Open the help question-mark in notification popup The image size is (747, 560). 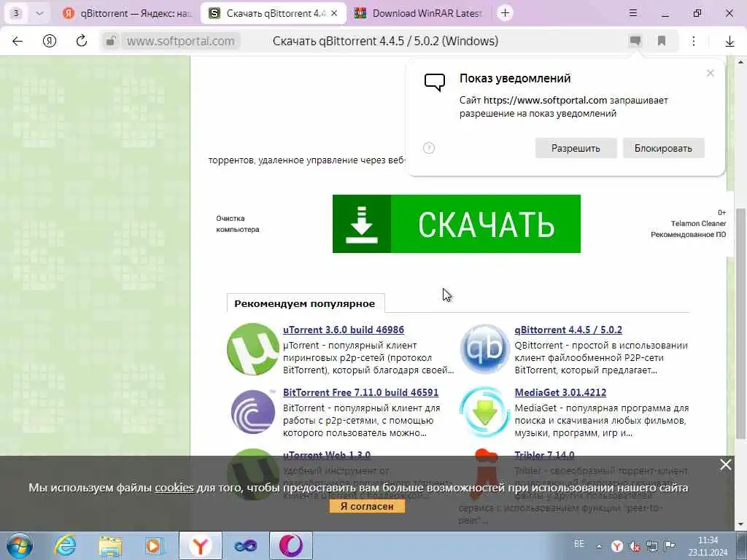point(429,148)
